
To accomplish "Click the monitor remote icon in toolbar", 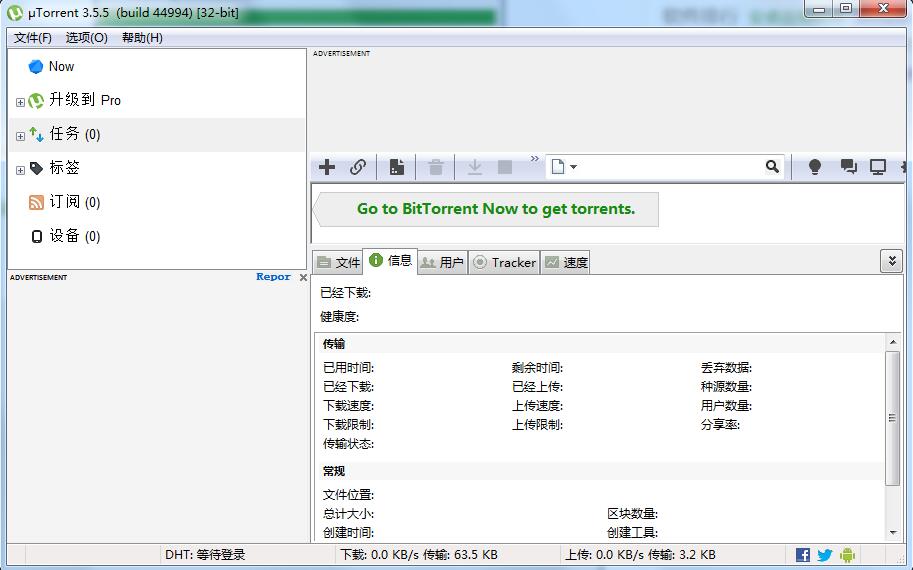I will (x=878, y=167).
